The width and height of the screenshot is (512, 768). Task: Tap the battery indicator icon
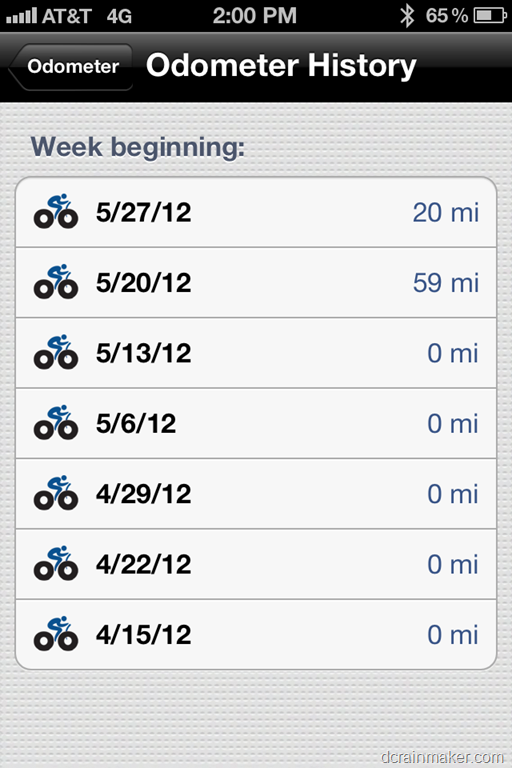pos(490,16)
